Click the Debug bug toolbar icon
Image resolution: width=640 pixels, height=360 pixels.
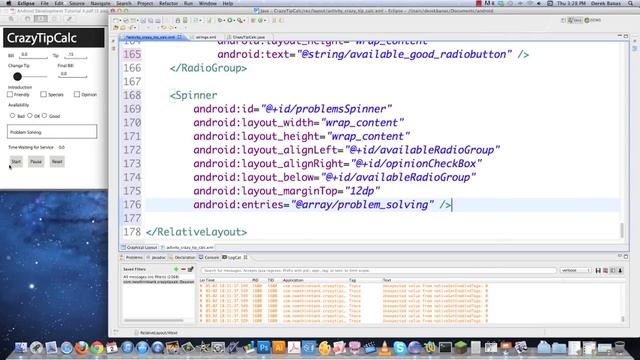tap(220, 20)
